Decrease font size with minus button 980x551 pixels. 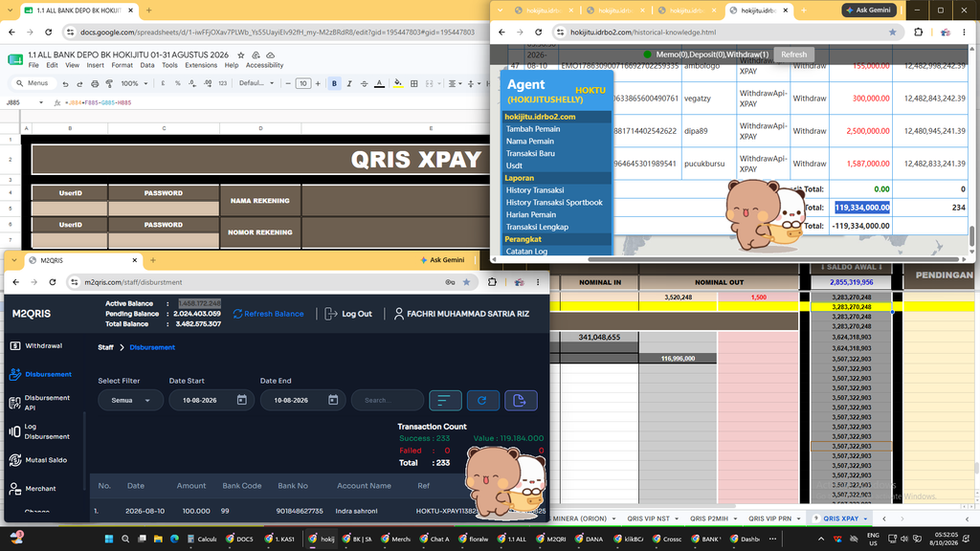point(288,84)
